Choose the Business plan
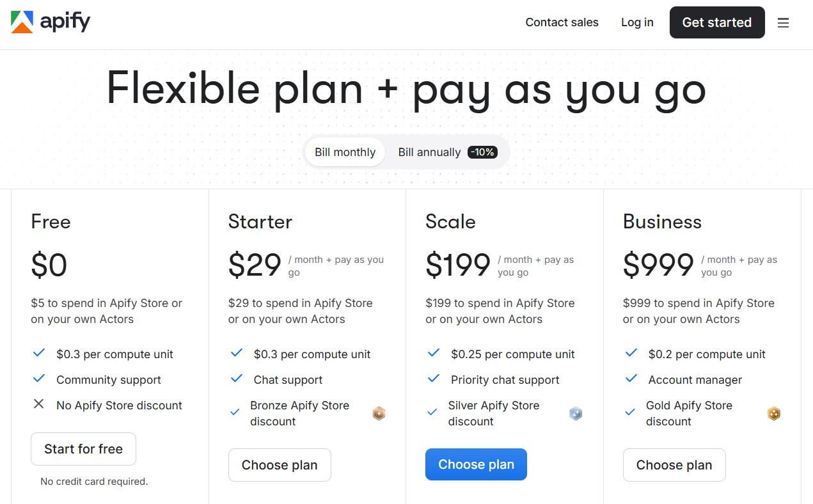The width and height of the screenshot is (813, 504). coord(674,465)
